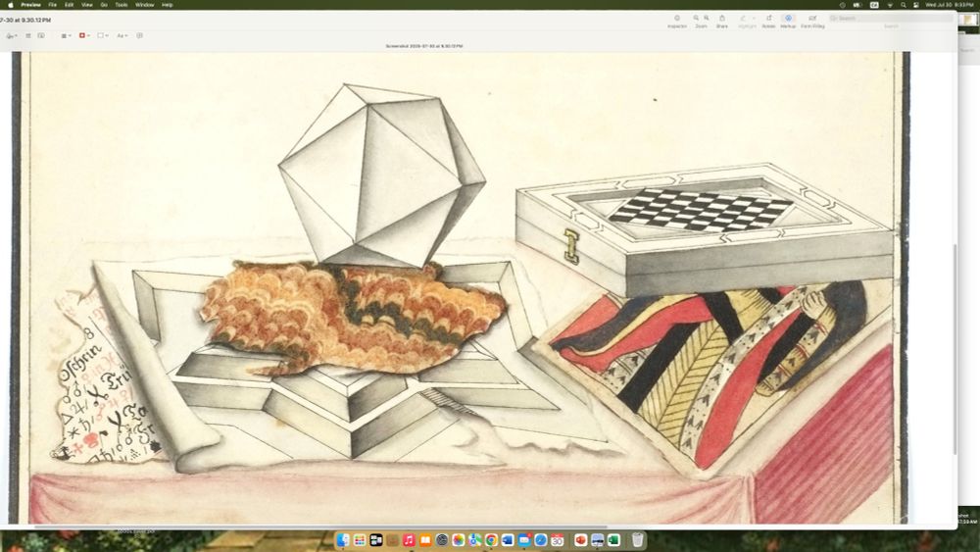Image resolution: width=980 pixels, height=552 pixels.
Task: Open the View menu
Action: [x=87, y=4]
